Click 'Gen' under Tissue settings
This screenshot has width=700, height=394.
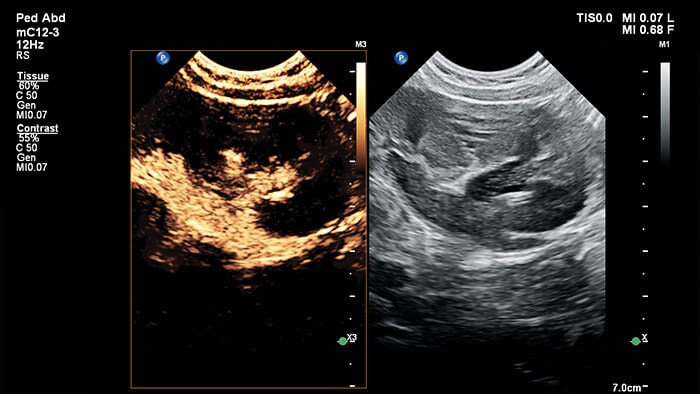click(x=26, y=105)
